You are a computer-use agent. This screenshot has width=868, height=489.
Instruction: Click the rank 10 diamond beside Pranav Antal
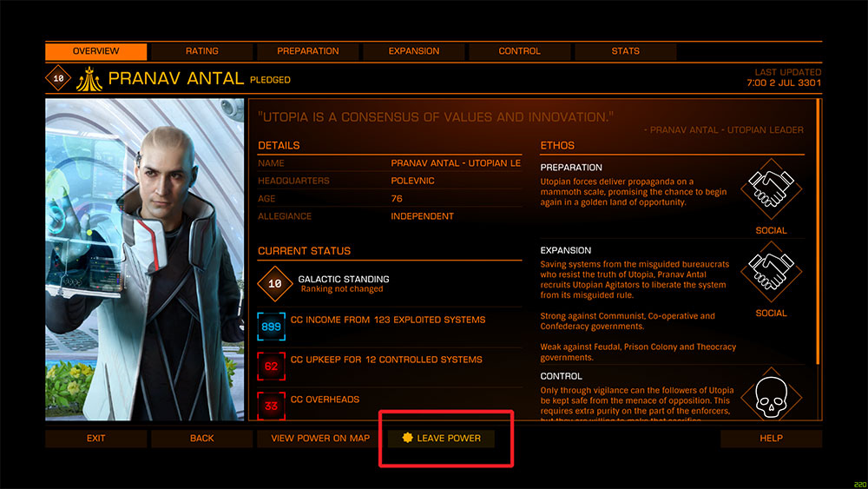pyautogui.click(x=58, y=78)
